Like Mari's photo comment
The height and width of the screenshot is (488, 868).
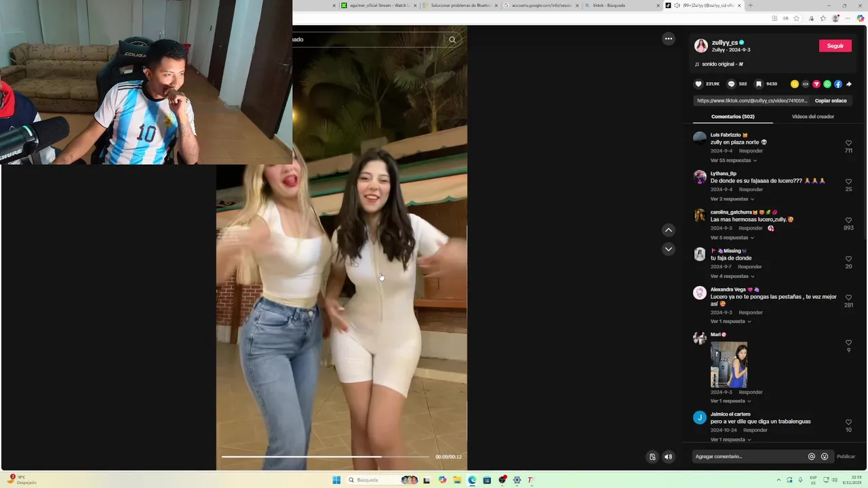[848, 343]
